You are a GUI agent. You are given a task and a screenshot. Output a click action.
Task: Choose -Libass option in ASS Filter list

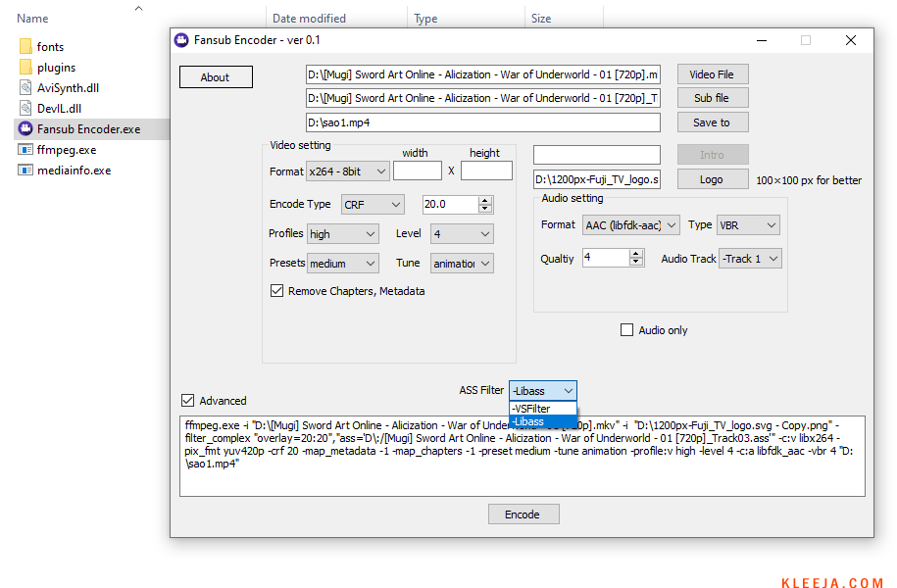click(542, 421)
